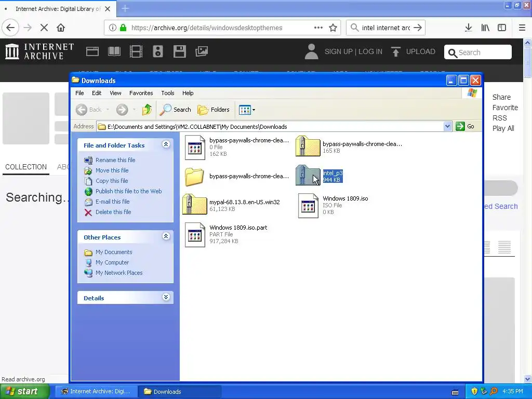Image resolution: width=532 pixels, height=399 pixels.
Task: Open the Forward history dropdown arrow
Action: (135, 110)
